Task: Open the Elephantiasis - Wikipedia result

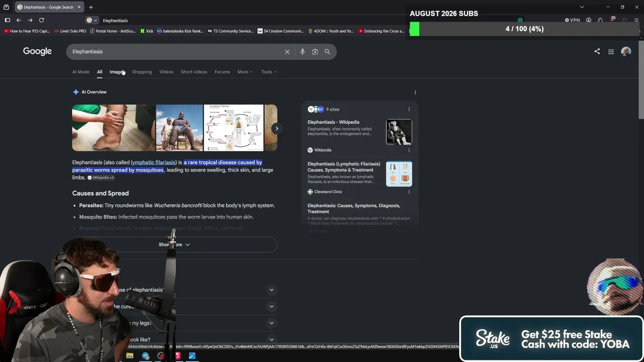Action: coord(333,122)
